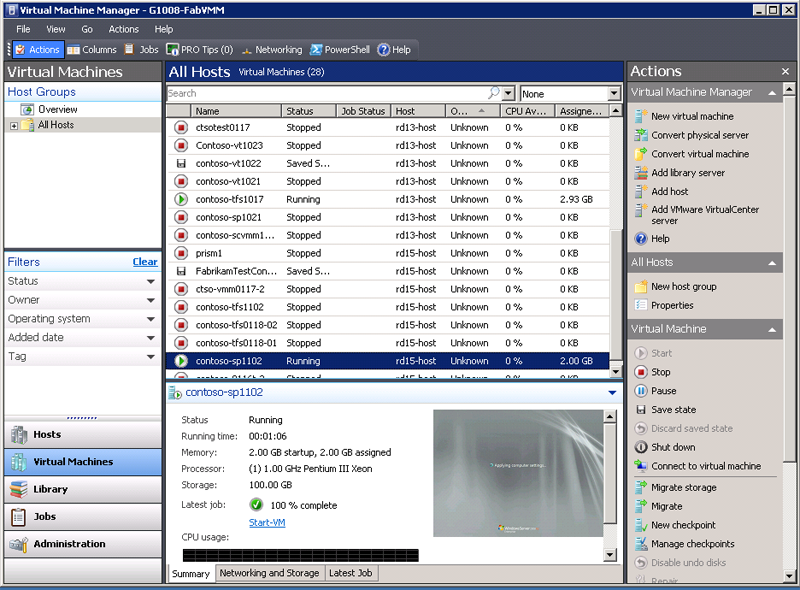The width and height of the screenshot is (800, 590).
Task: Click the Migrate action
Action: 658,506
